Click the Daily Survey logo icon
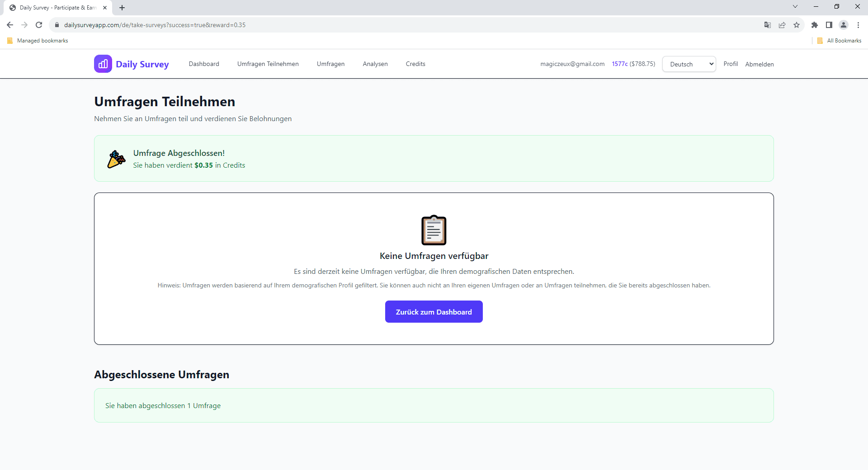 [103, 64]
